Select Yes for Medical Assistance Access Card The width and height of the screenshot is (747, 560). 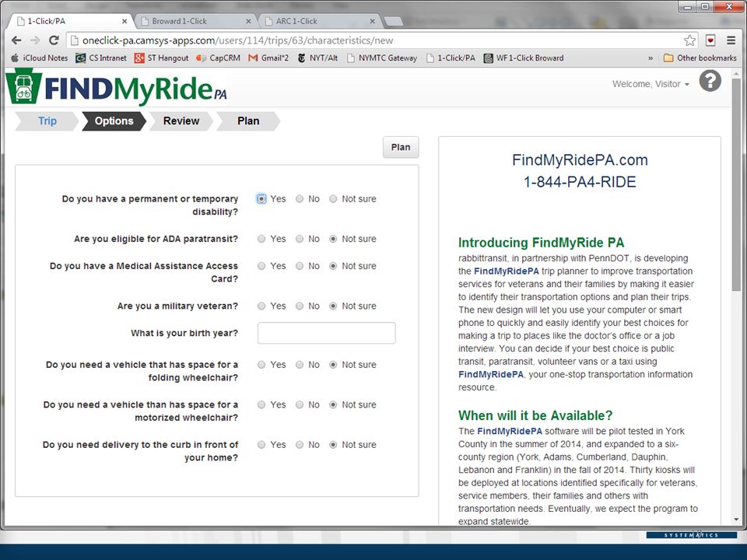[x=261, y=266]
